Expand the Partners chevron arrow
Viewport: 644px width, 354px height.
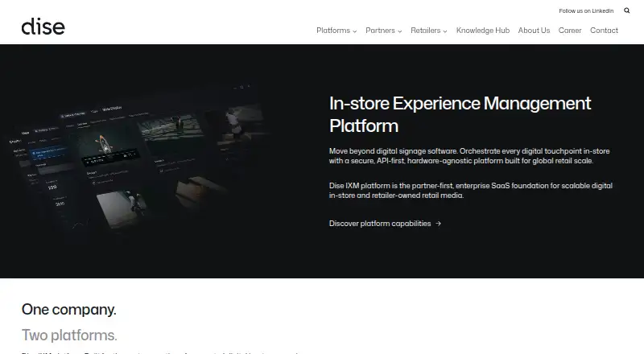click(399, 31)
